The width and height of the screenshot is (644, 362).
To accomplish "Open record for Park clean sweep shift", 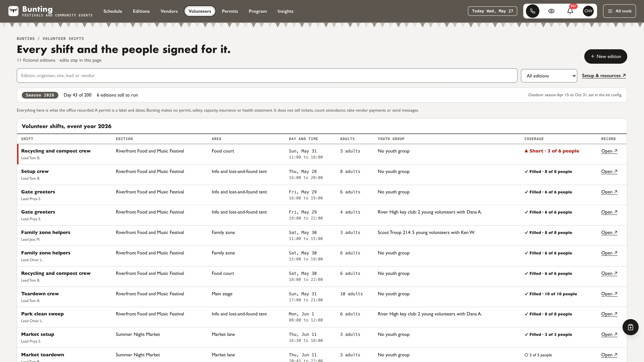I will tap(609, 314).
